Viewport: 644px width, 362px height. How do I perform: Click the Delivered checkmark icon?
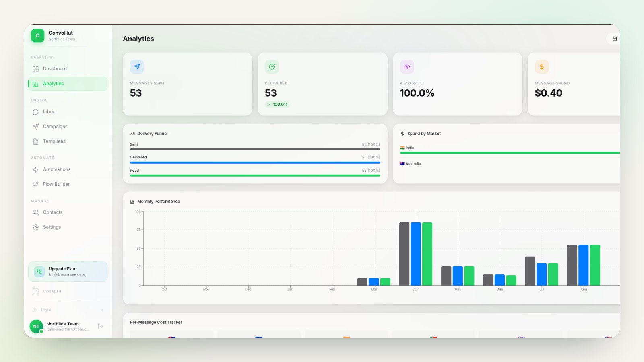tap(272, 67)
